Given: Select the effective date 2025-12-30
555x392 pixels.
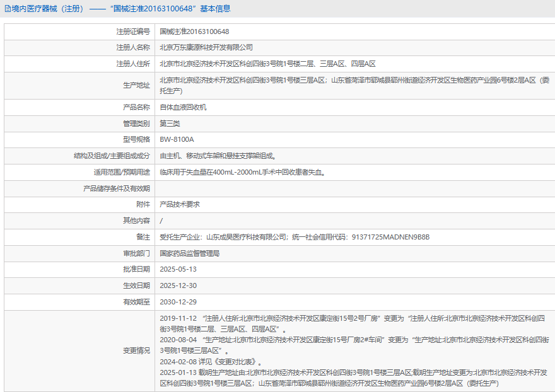Looking at the screenshot, I should (178, 285).
